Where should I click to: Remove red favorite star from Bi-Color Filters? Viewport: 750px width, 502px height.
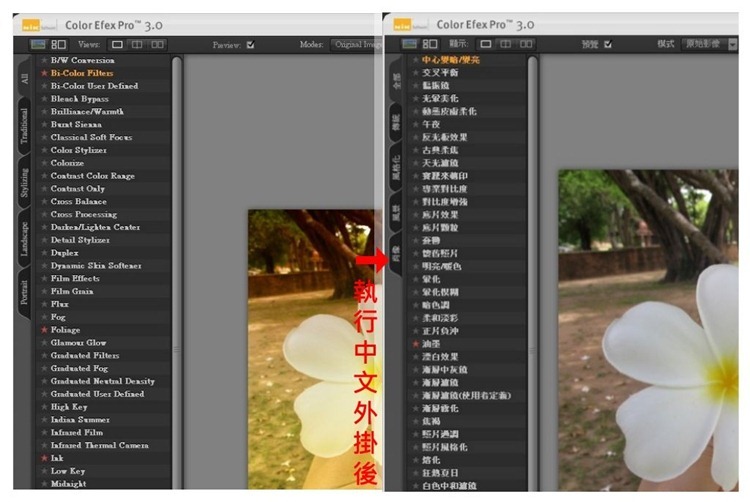[x=44, y=73]
